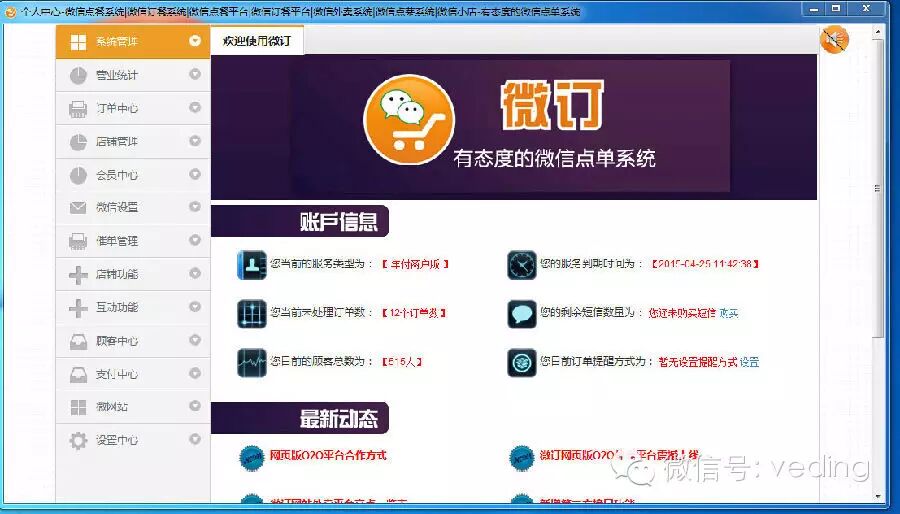Open the 微信设置 menu label
This screenshot has height=514, width=900.
click(117, 207)
